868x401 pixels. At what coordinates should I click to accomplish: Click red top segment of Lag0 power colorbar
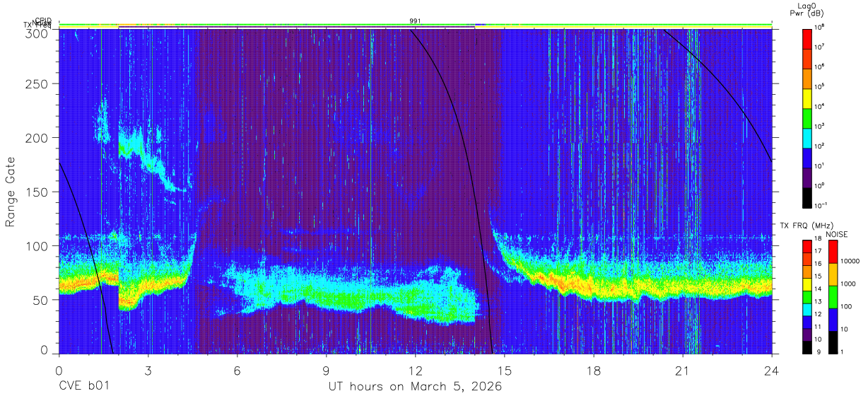pos(807,37)
